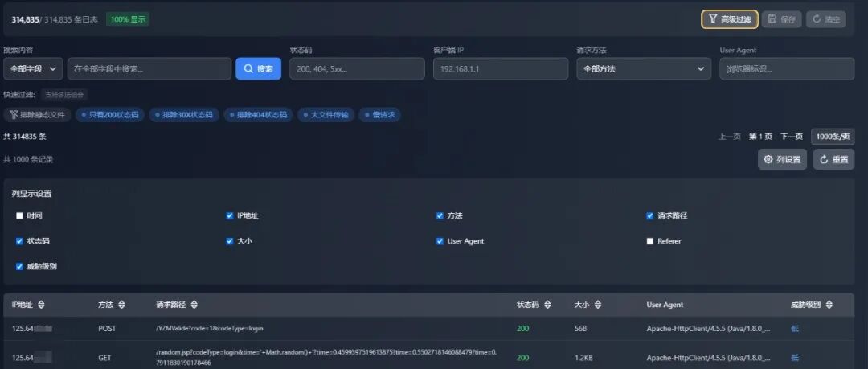
Task: Click the 第 1 页 page indicator
Action: [x=760, y=137]
